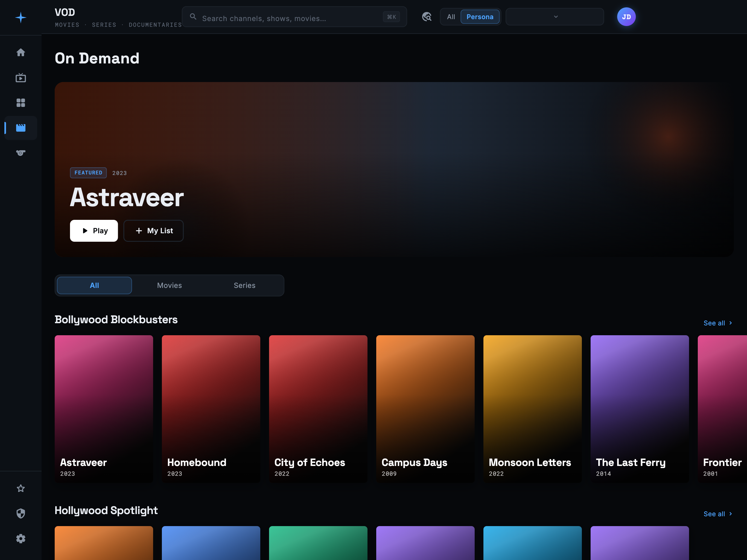Play the featured Astraveer title
Viewport: 747px width, 560px height.
click(94, 231)
